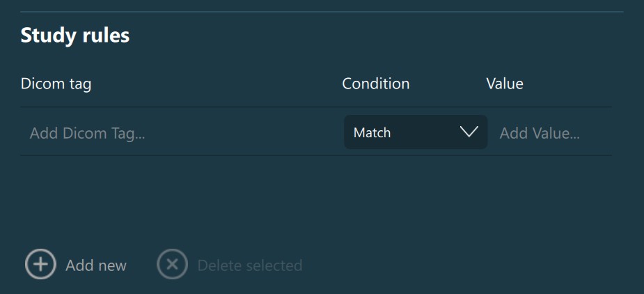Click the plus circle icon for Add new
644x294 pixels.
click(40, 265)
